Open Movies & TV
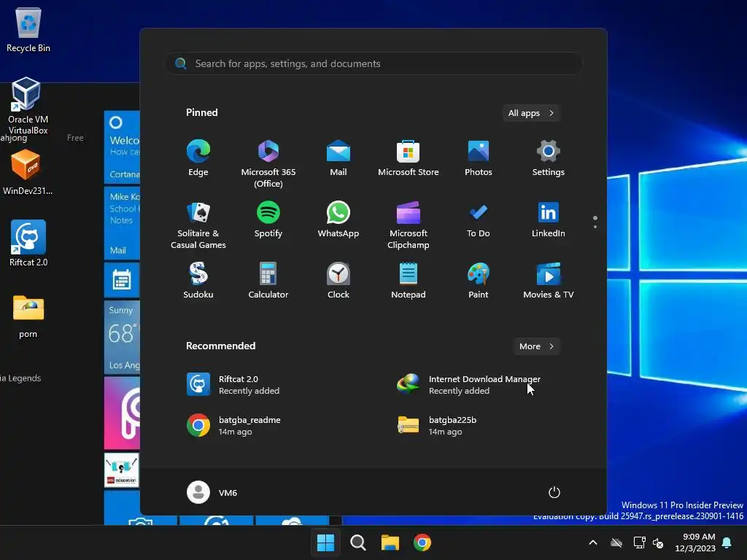The image size is (747, 560). [x=549, y=281]
